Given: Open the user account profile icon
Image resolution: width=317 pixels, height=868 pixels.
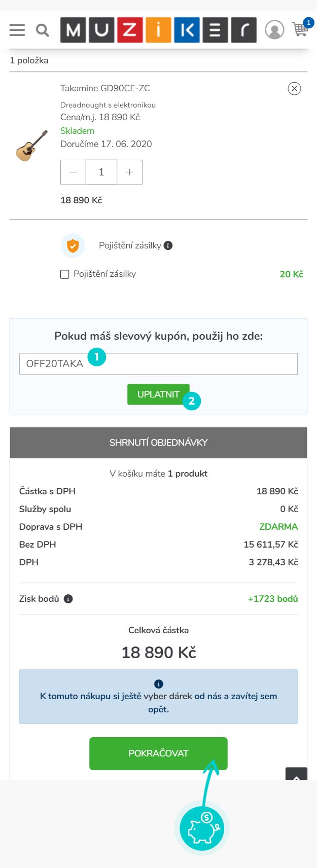Looking at the screenshot, I should pyautogui.click(x=274, y=30).
